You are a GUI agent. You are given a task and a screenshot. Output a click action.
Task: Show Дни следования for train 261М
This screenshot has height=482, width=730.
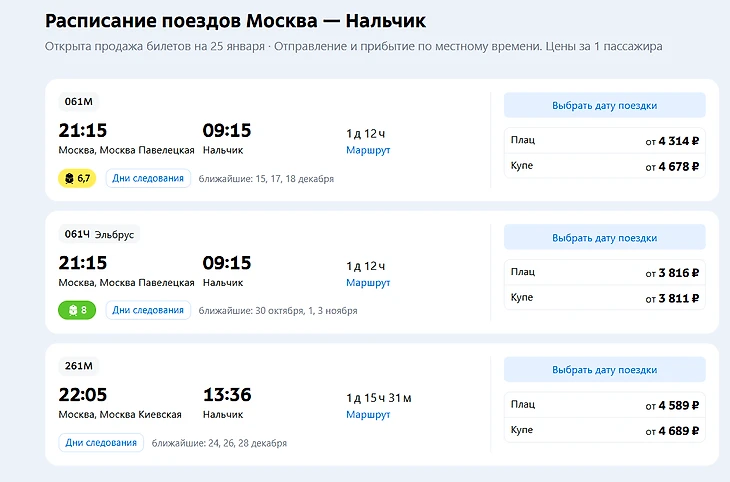[101, 442]
